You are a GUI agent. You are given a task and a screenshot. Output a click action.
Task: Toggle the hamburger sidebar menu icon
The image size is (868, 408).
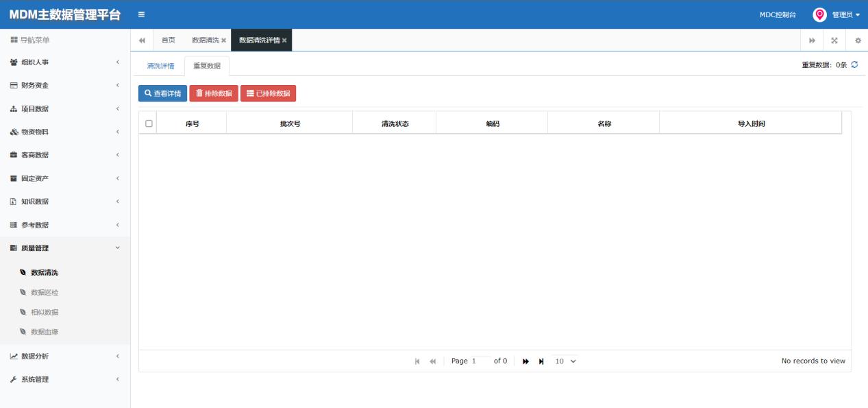141,14
